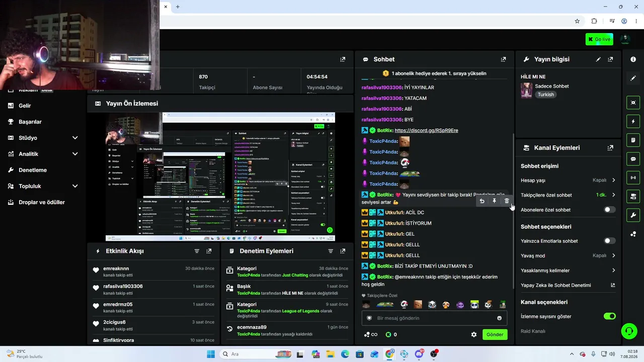This screenshot has height=362, width=644.
Task: Open the green headset support button
Action: (629, 331)
